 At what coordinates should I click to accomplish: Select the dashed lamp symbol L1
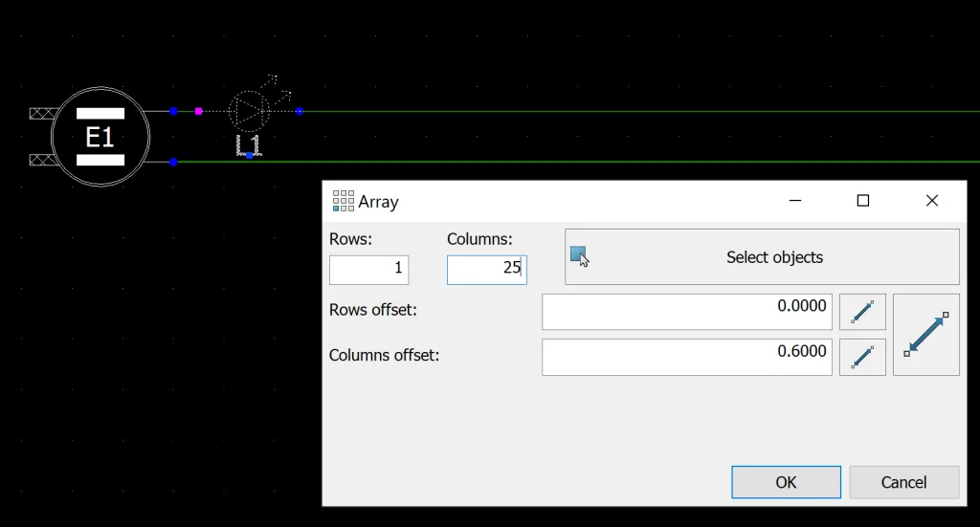click(x=249, y=112)
